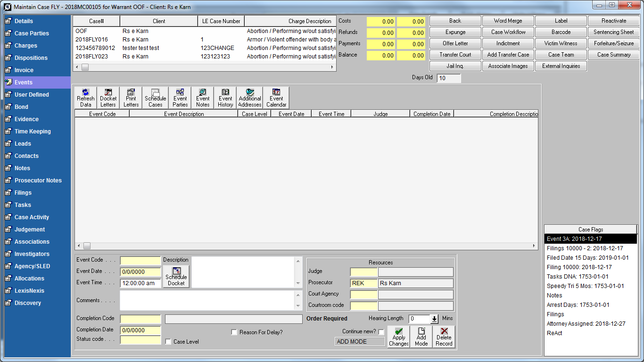This screenshot has width=644, height=362.
Task: Toggle Reason For Delay checkbox
Action: (x=234, y=332)
